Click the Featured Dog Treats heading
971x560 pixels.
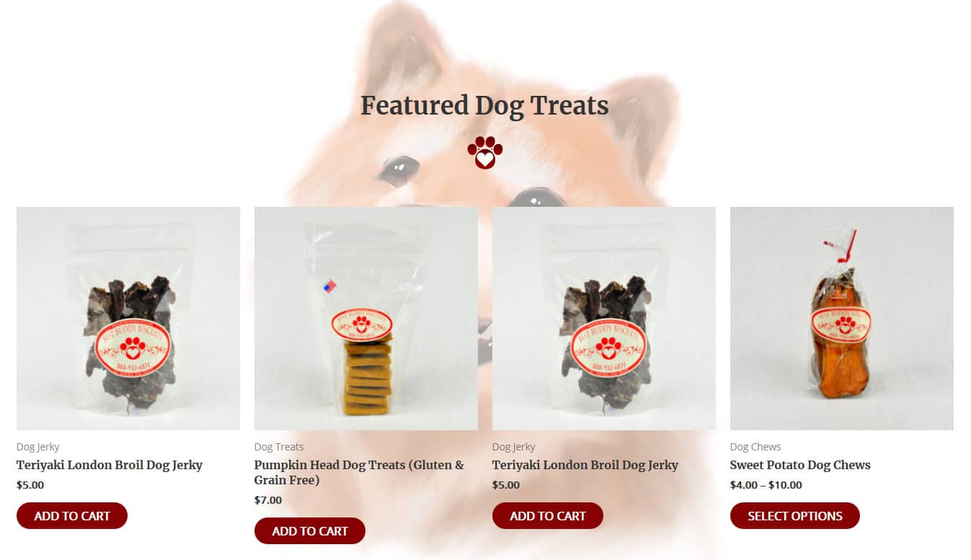(x=484, y=105)
